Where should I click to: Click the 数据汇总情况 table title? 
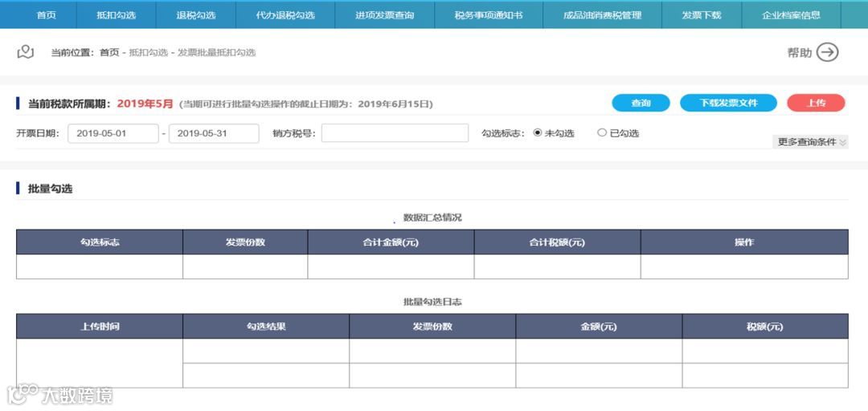[x=432, y=218]
